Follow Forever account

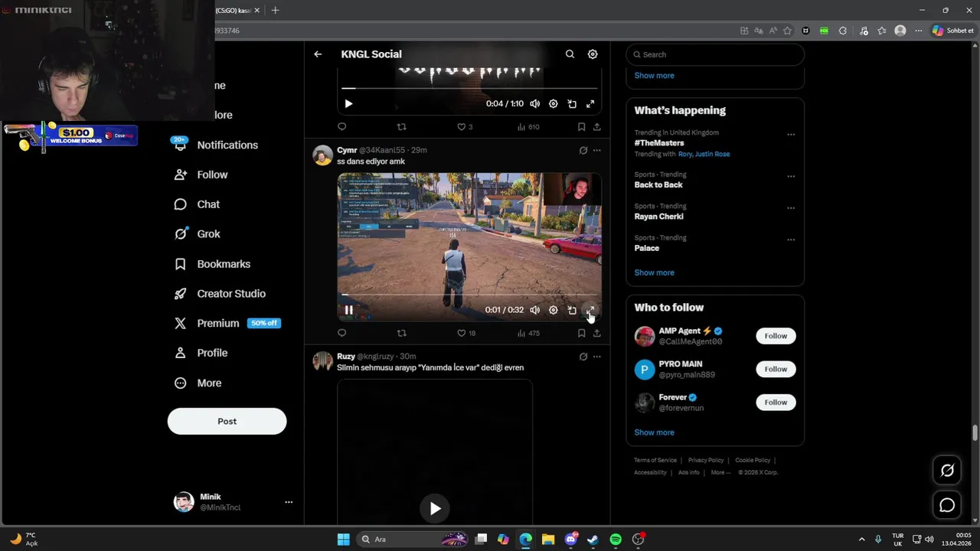776,402
